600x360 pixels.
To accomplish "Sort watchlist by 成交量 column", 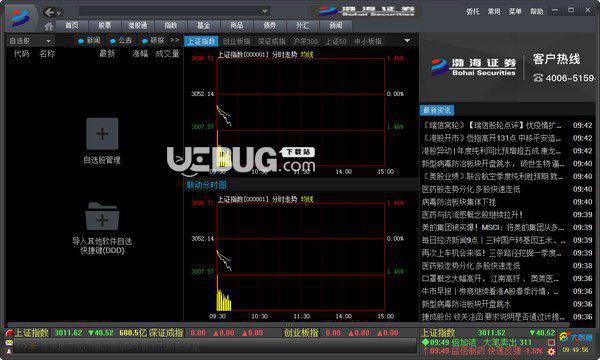I will tap(167, 54).
